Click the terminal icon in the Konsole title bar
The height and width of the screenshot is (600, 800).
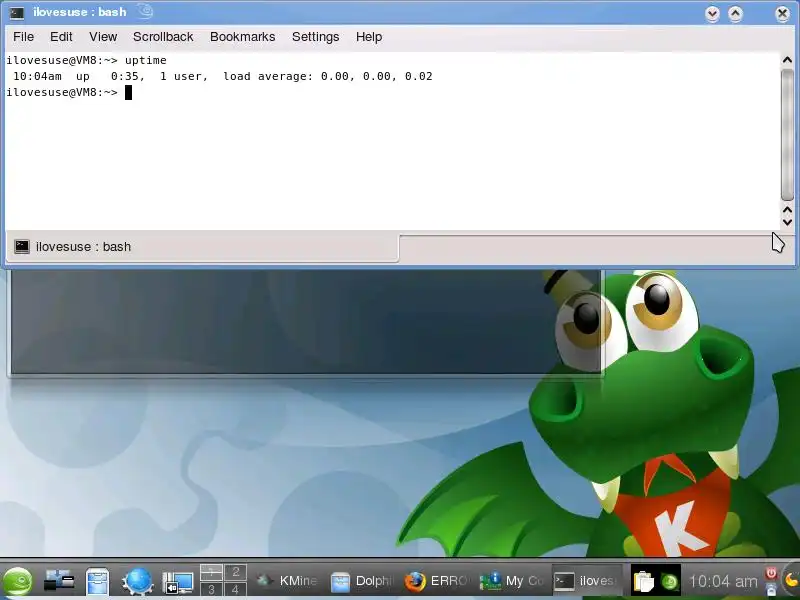tap(16, 12)
